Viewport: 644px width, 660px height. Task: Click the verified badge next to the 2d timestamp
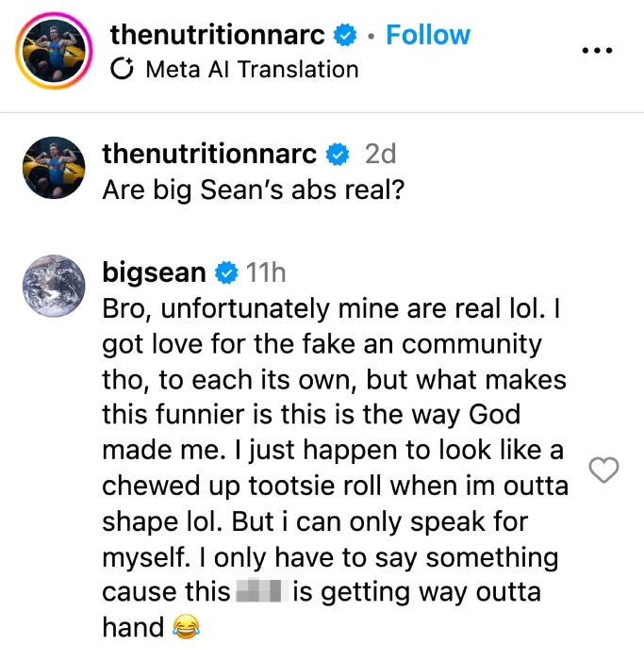coord(338,154)
